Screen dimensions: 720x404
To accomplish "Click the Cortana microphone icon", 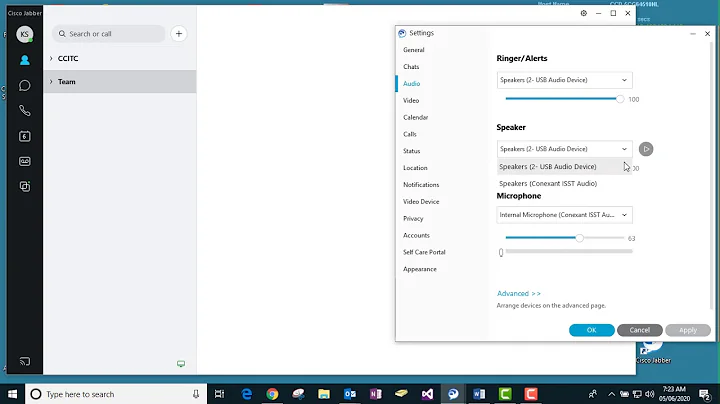I will pyautogui.click(x=196, y=394).
